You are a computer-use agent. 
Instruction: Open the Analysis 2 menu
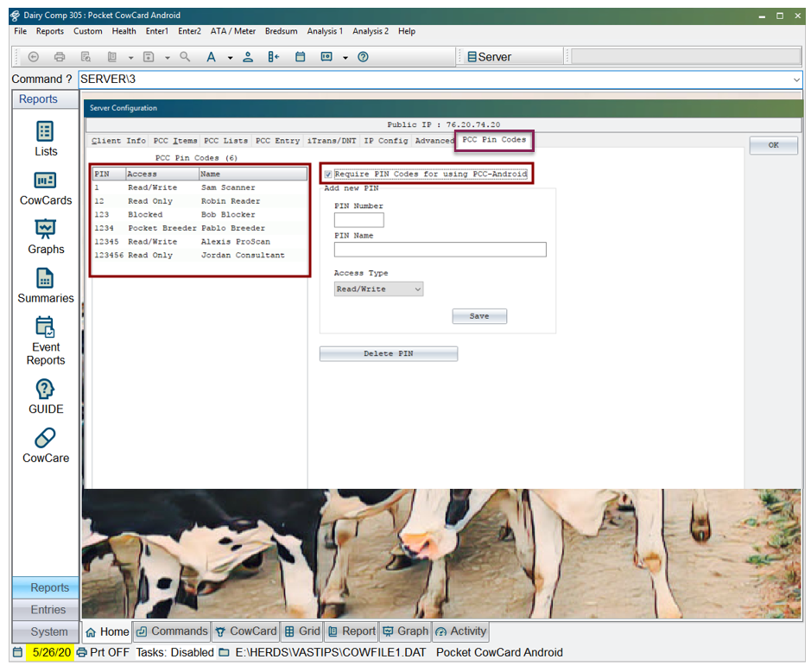point(371,31)
